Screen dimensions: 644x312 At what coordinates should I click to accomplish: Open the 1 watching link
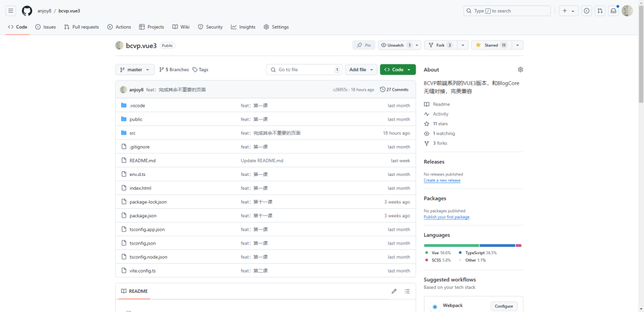pos(439,134)
